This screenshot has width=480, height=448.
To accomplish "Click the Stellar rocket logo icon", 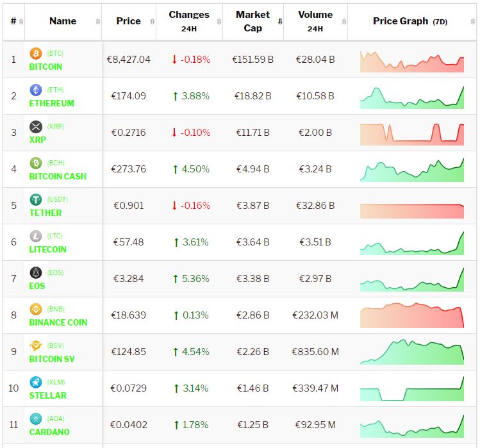I will [36, 383].
